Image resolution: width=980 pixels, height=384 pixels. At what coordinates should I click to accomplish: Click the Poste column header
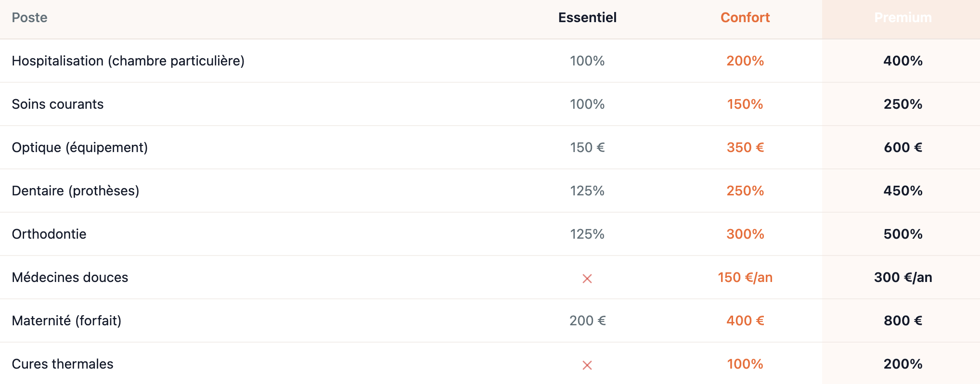tap(29, 18)
